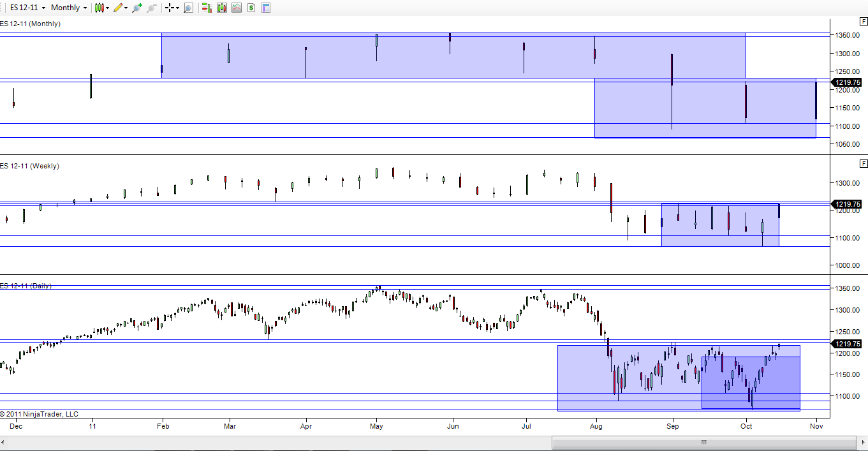
Task: Click the F button on Weekly panel
Action: pyautogui.click(x=864, y=163)
